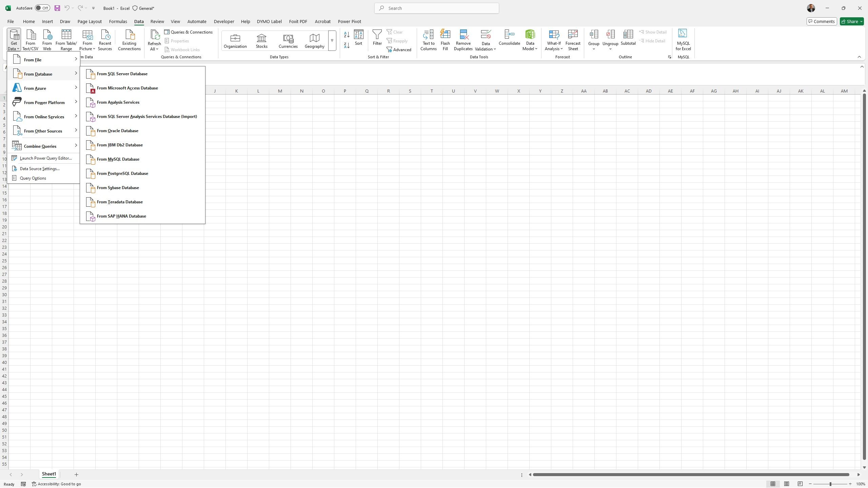This screenshot has height=488, width=868.
Task: Click the zoom slider handle
Action: pos(830,484)
